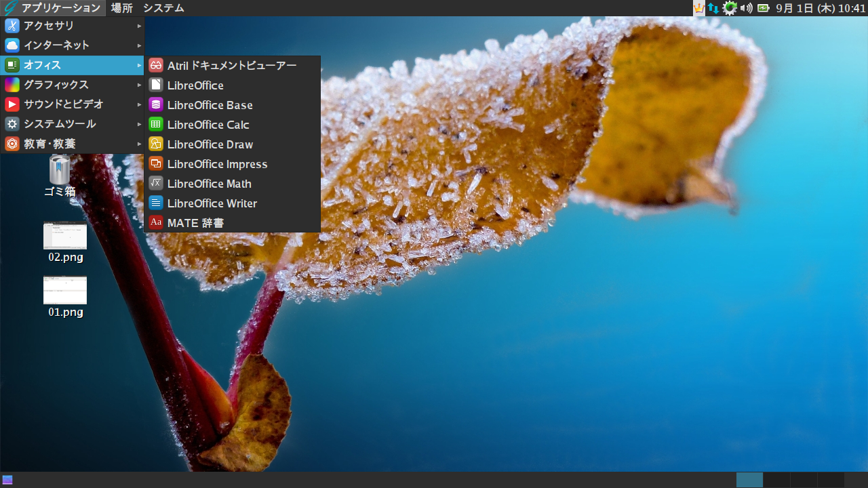The image size is (868, 488).
Task: Open the アプリケーション menu
Action: [x=54, y=8]
